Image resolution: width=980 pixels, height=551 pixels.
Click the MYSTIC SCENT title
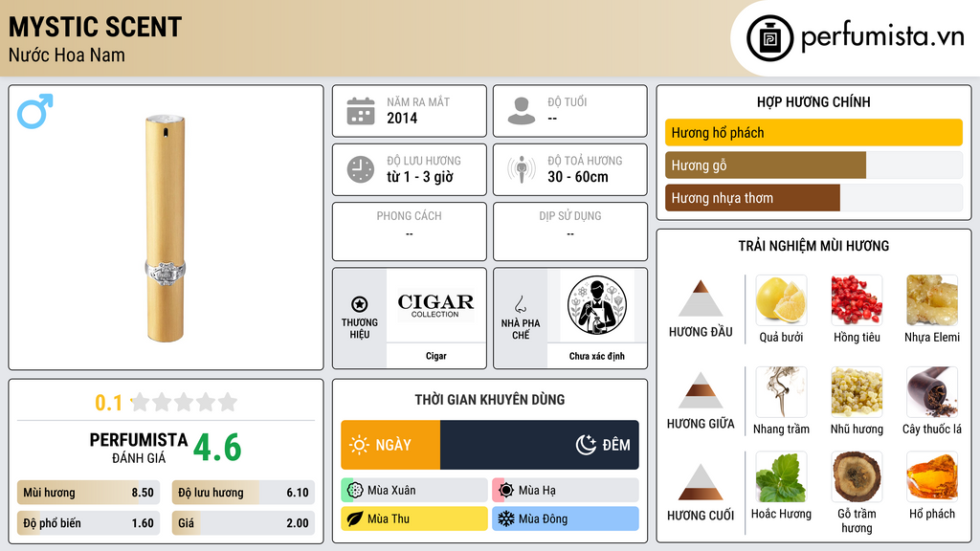[x=95, y=27]
